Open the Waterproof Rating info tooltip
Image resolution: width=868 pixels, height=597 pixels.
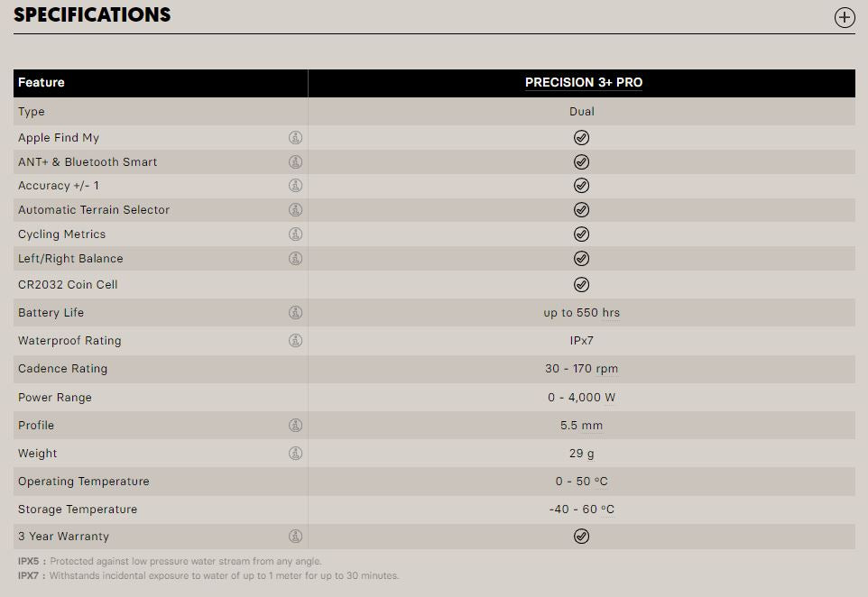pyautogui.click(x=296, y=341)
